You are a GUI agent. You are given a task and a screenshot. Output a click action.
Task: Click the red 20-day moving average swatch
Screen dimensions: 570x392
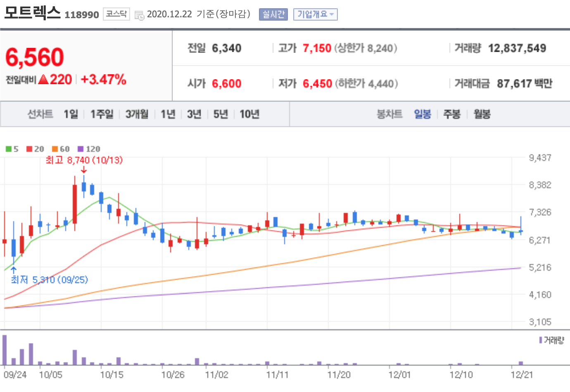point(29,149)
